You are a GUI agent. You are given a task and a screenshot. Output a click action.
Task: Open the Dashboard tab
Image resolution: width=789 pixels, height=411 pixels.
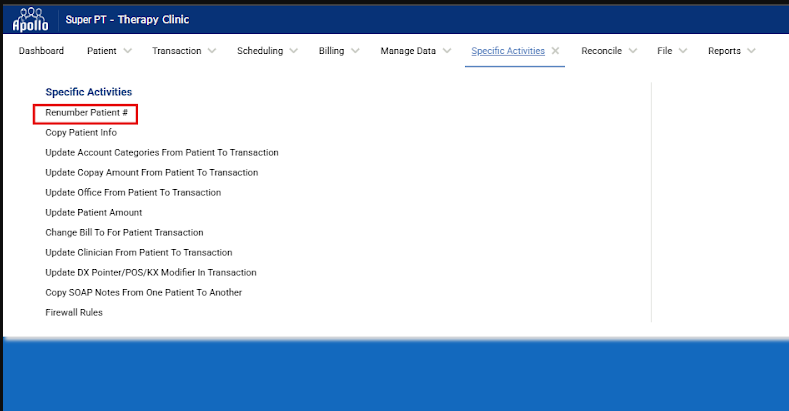pyautogui.click(x=41, y=51)
